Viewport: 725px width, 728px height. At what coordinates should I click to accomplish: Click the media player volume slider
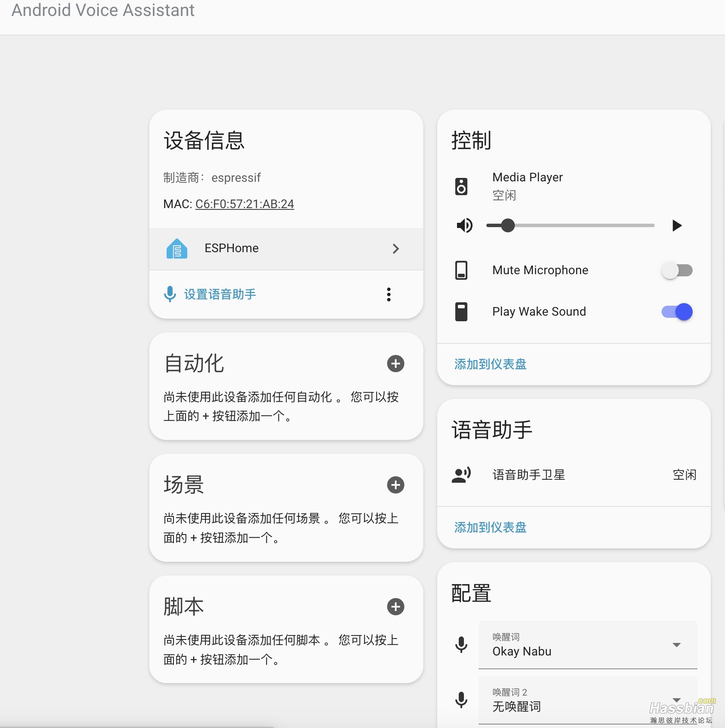pos(570,225)
